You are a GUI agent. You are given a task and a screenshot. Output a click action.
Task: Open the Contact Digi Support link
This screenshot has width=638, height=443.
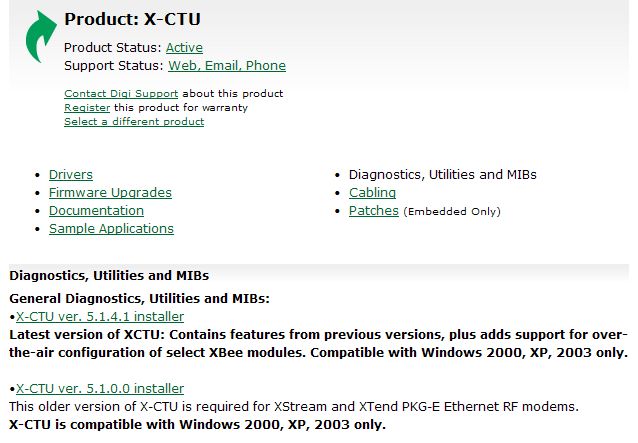(x=121, y=94)
